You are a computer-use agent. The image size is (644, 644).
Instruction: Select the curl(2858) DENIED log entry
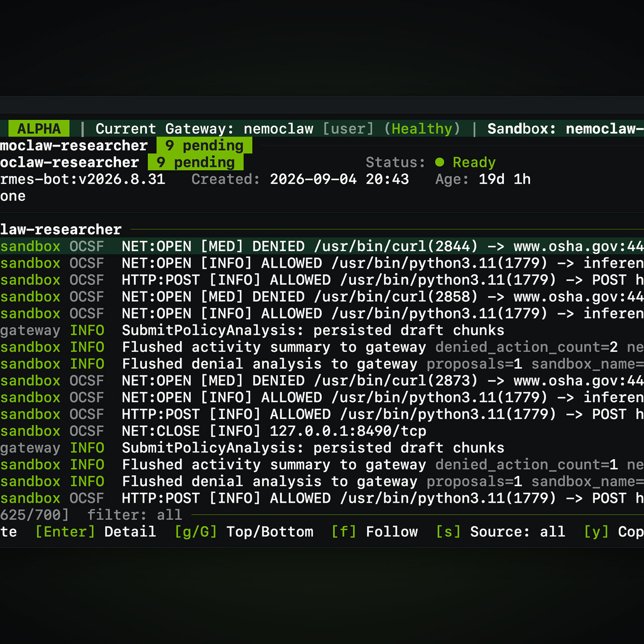point(322,297)
